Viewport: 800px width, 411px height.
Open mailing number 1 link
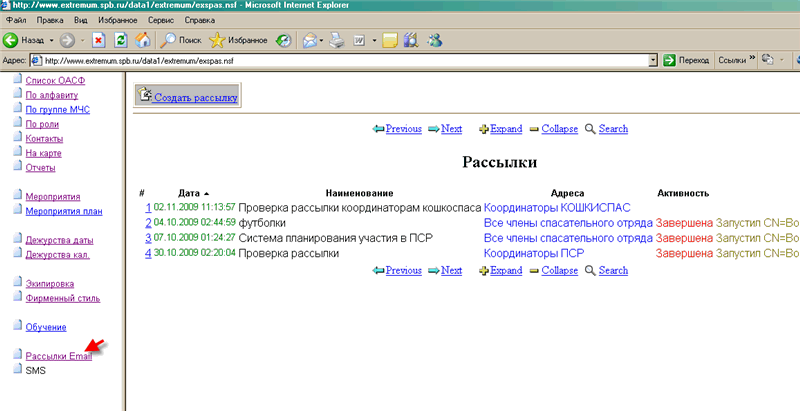pyautogui.click(x=148, y=208)
